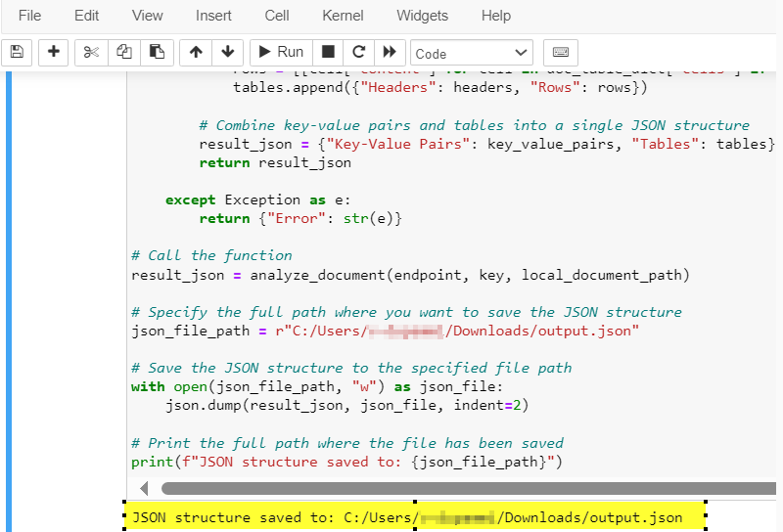This screenshot has width=783, height=532.
Task: Click the 'Call the function' comment
Action: click(211, 255)
